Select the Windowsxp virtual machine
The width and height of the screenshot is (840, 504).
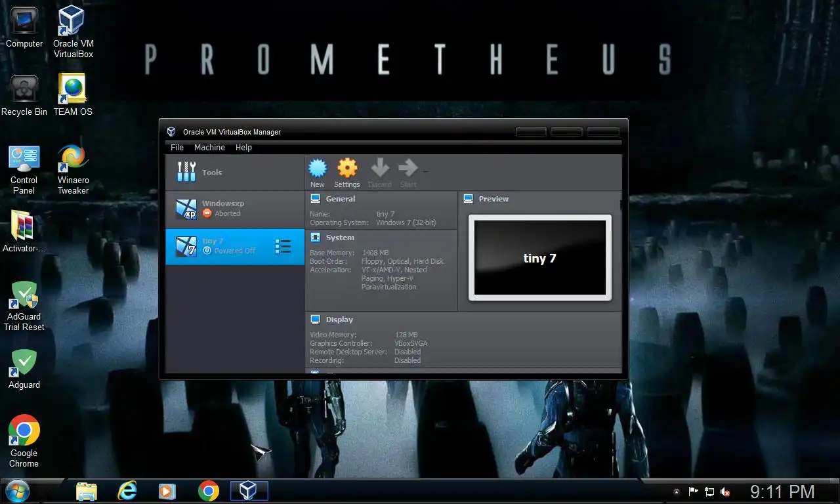pos(235,209)
